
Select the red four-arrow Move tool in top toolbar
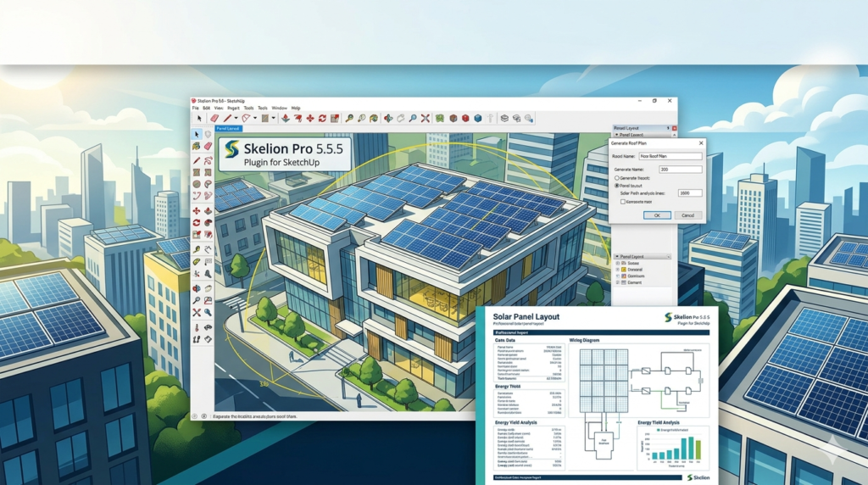[310, 119]
